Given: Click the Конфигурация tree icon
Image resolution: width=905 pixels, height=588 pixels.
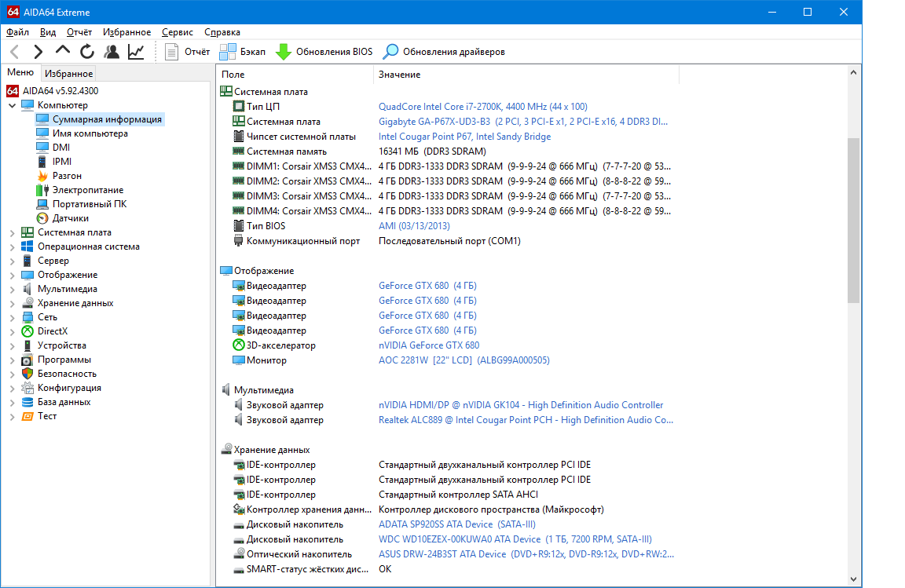Looking at the screenshot, I should [x=27, y=388].
